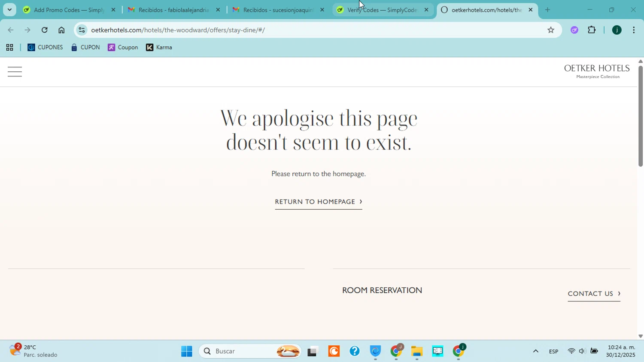Open the CUPONES bookmark
Image resolution: width=644 pixels, height=362 pixels.
[45, 48]
